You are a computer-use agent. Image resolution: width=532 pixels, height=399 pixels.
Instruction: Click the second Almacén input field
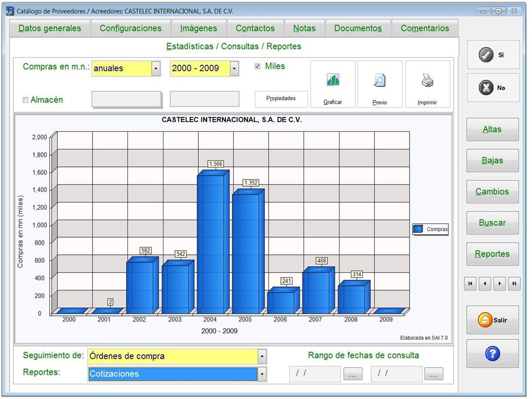tap(204, 99)
